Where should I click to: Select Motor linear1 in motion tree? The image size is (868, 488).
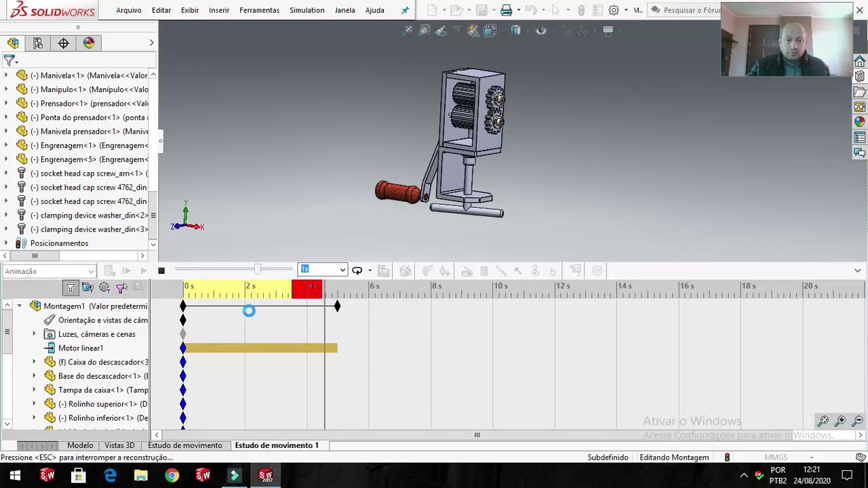pyautogui.click(x=80, y=348)
